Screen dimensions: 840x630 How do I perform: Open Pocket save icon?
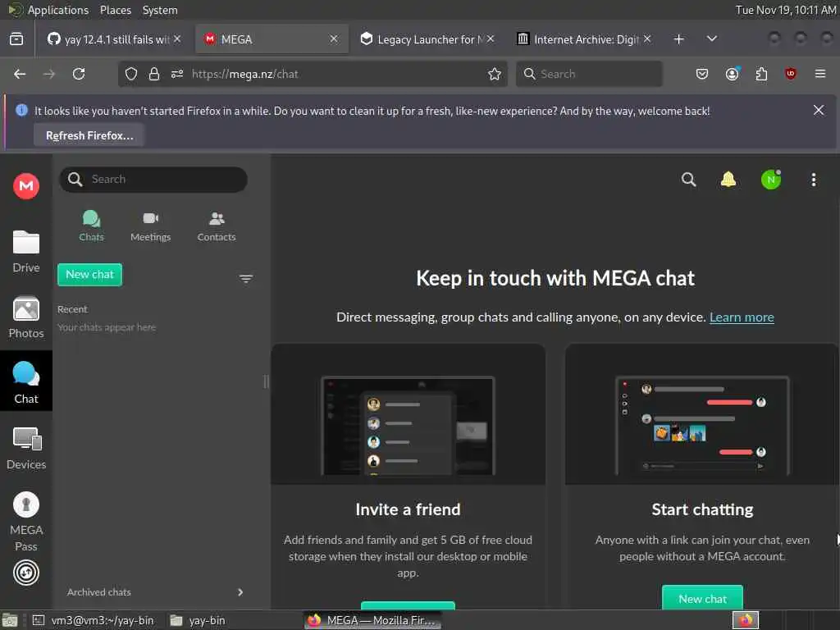click(x=702, y=74)
